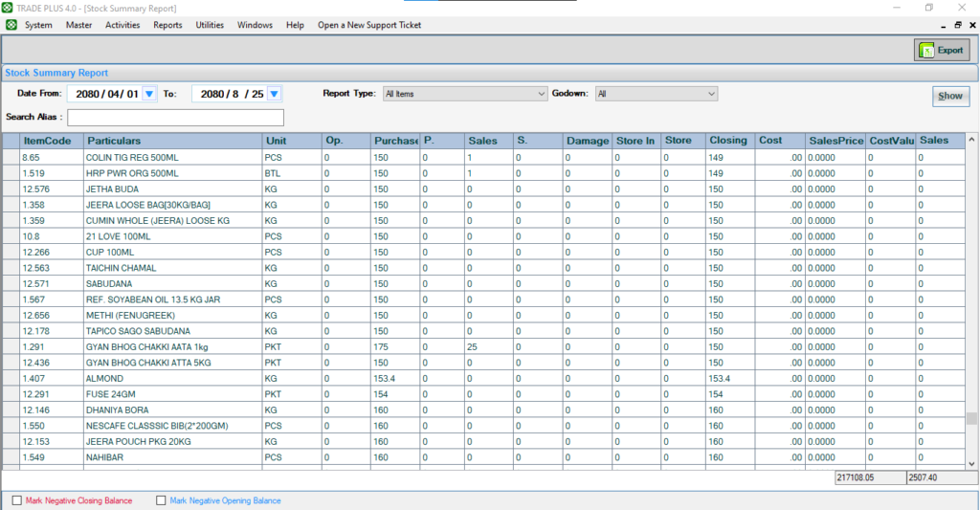
Task: Enable Mark Negative Closing Balance checkbox
Action: pos(16,500)
